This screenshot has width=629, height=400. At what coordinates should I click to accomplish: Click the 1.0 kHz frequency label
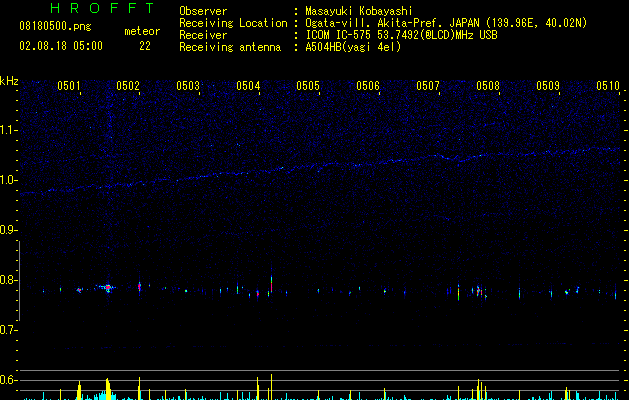[x=8, y=180]
